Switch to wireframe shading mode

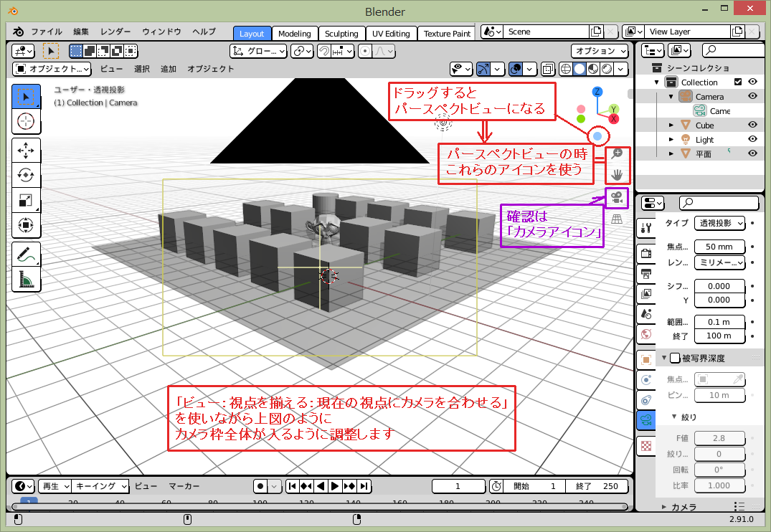coord(566,69)
